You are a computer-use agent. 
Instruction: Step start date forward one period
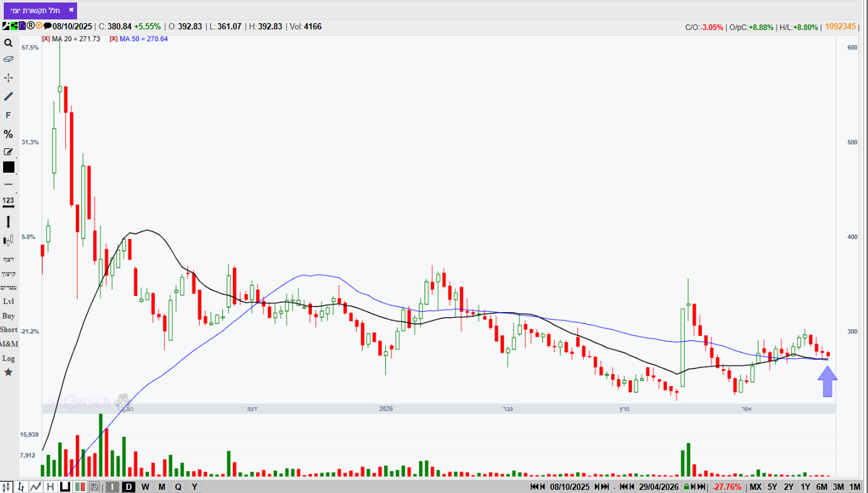tap(597, 487)
